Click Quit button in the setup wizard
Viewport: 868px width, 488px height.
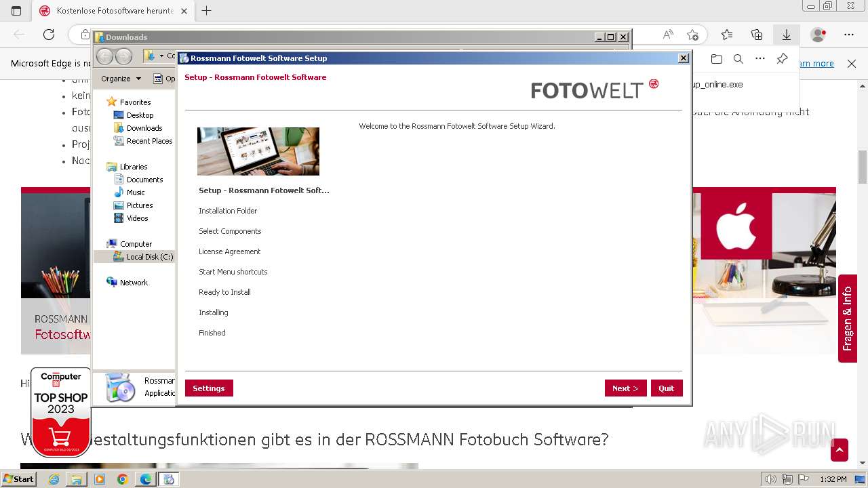pyautogui.click(x=666, y=388)
